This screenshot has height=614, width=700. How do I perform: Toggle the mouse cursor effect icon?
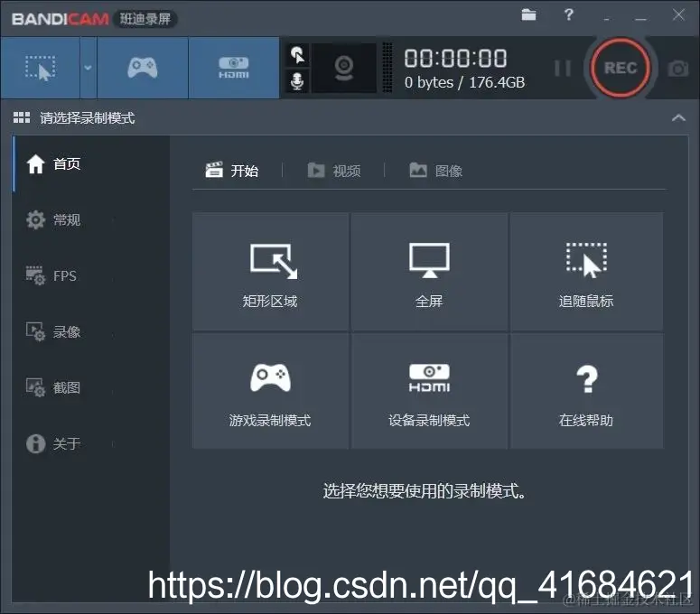pyautogui.click(x=297, y=55)
